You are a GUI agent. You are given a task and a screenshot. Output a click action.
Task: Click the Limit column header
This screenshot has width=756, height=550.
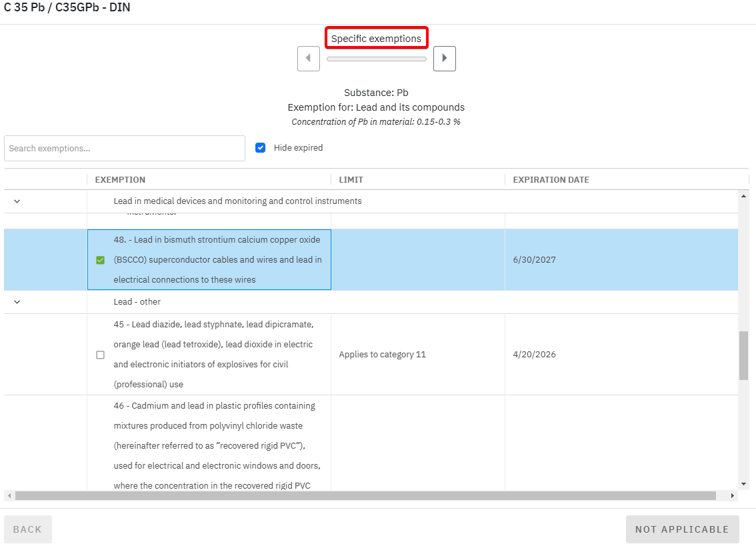tap(351, 180)
